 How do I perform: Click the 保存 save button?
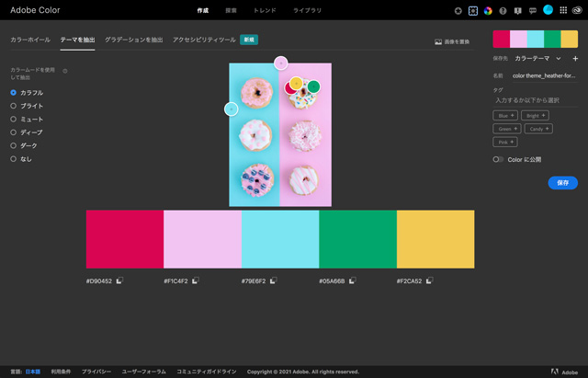(562, 183)
